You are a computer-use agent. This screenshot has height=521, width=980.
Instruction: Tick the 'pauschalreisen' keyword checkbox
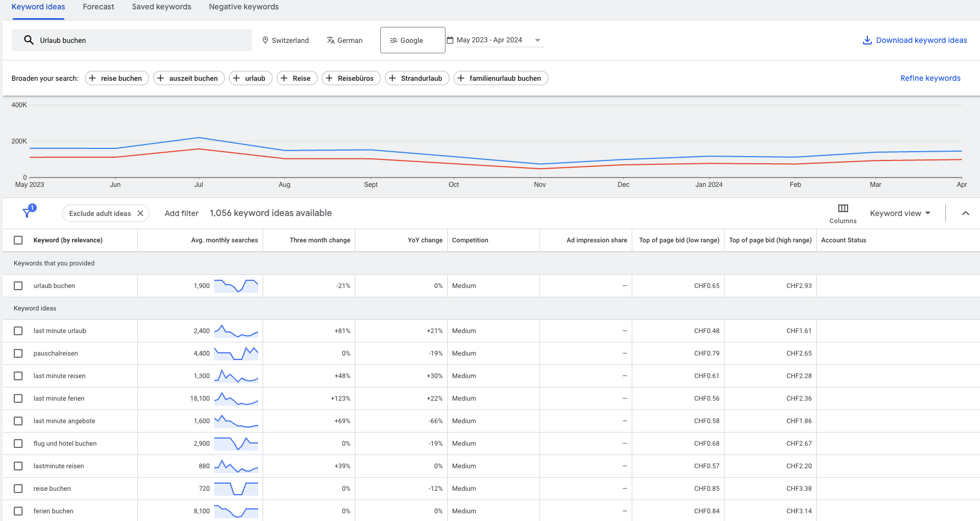[x=18, y=353]
